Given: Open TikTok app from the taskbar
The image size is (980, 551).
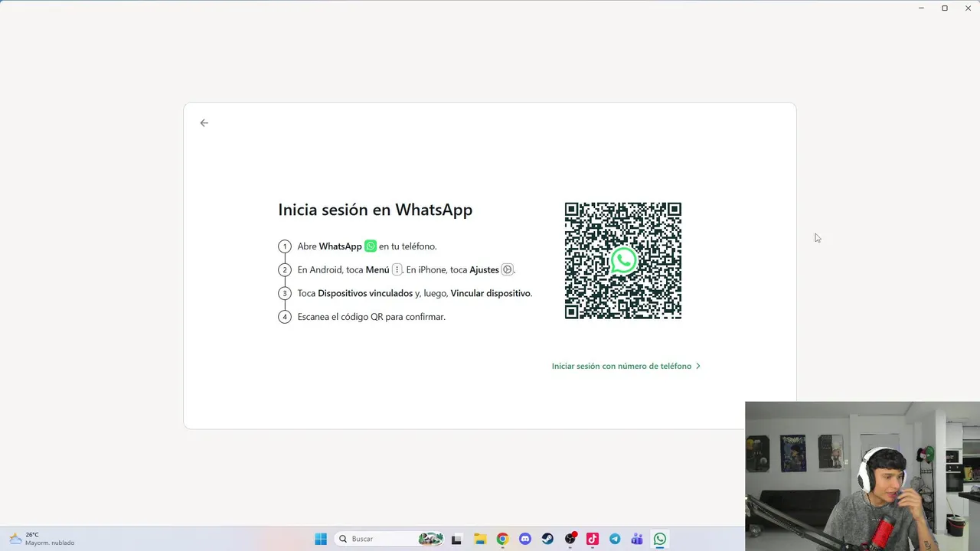Looking at the screenshot, I should (x=593, y=539).
